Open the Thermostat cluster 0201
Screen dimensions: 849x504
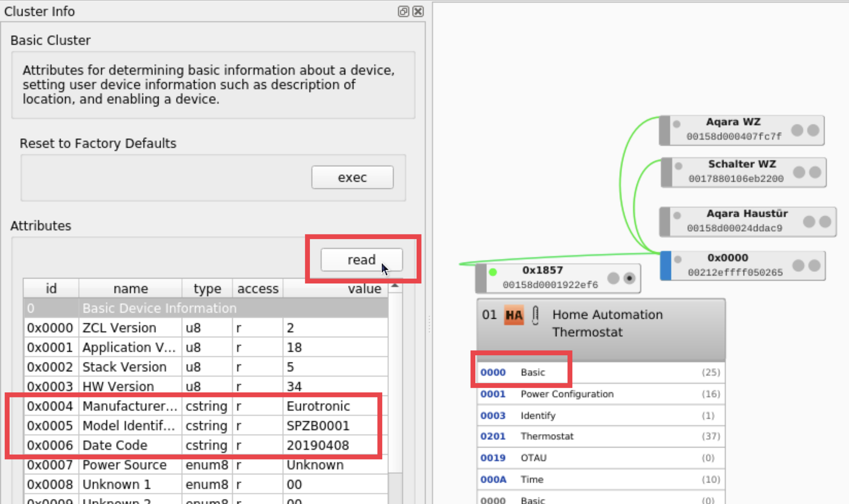[x=547, y=436]
